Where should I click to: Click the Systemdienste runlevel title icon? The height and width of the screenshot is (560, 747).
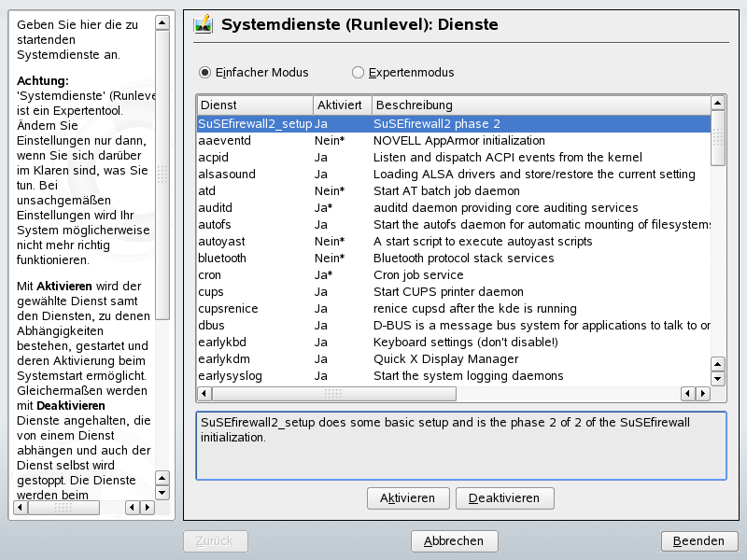point(203,25)
